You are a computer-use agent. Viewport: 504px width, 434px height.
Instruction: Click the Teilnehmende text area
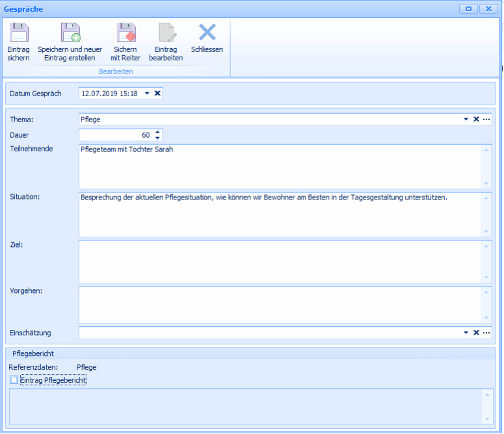tap(280, 166)
